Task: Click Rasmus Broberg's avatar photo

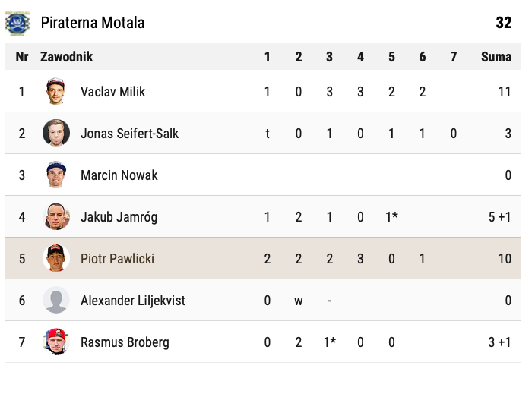Action: [x=56, y=342]
